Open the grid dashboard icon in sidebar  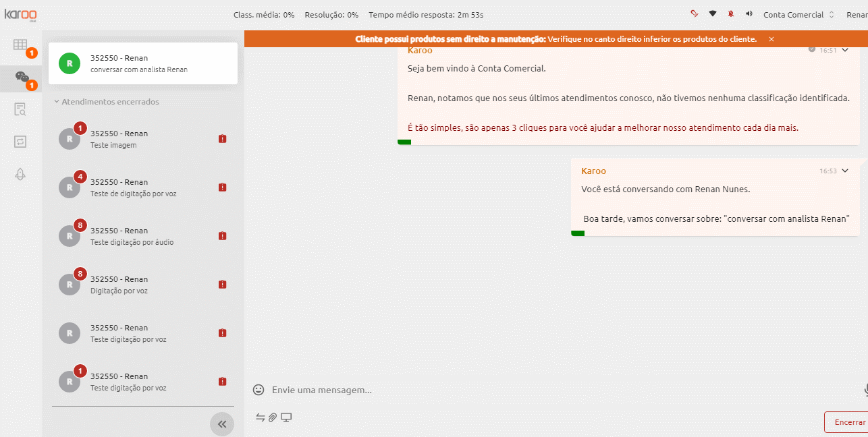point(20,45)
